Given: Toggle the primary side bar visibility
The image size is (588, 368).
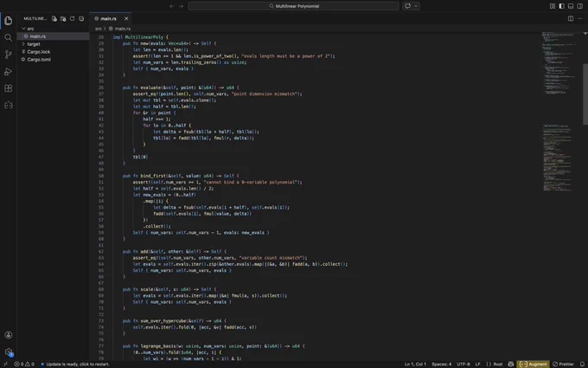Looking at the screenshot, I should tap(561, 6).
